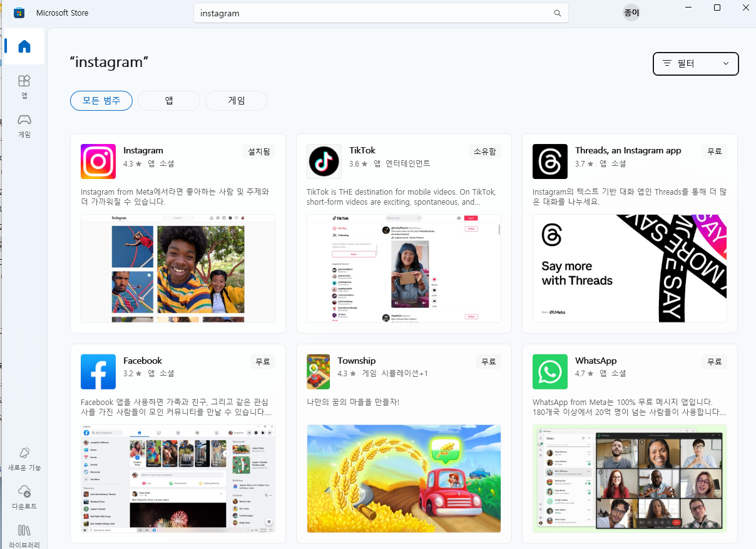Expand the 필터 filter dropdown

click(x=695, y=63)
